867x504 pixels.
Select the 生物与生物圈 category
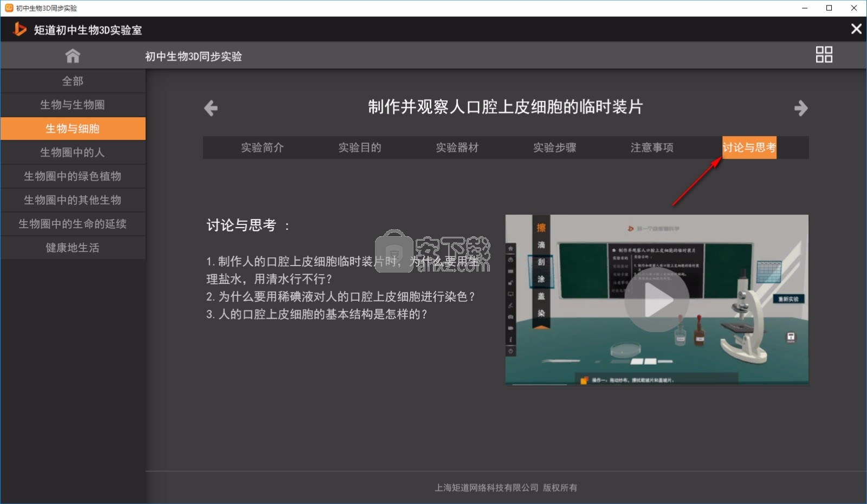(73, 105)
